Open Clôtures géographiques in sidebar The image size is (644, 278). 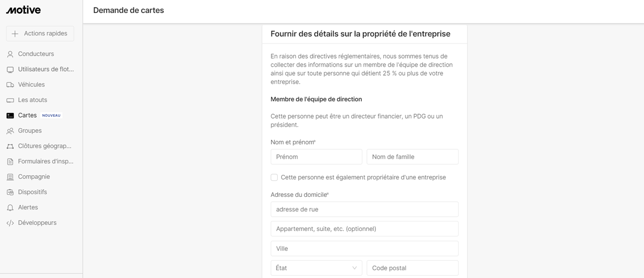coord(45,146)
